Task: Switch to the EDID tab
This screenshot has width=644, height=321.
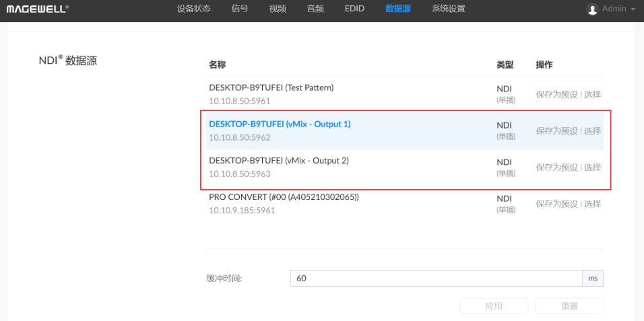Action: coord(354,9)
